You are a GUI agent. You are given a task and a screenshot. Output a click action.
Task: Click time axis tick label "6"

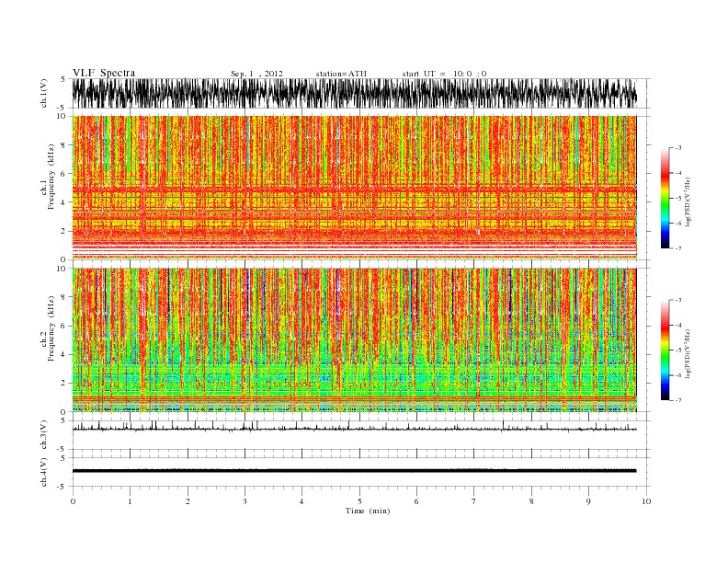(416, 501)
